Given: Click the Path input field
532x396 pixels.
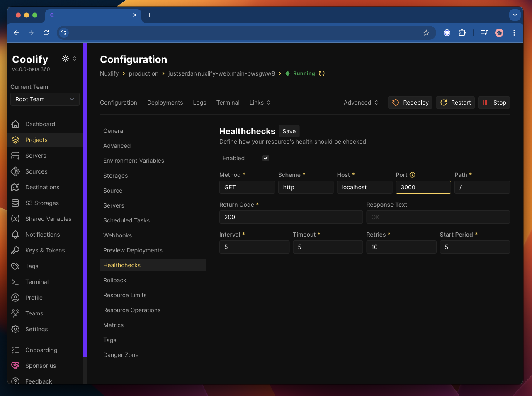Looking at the screenshot, I should (x=482, y=187).
